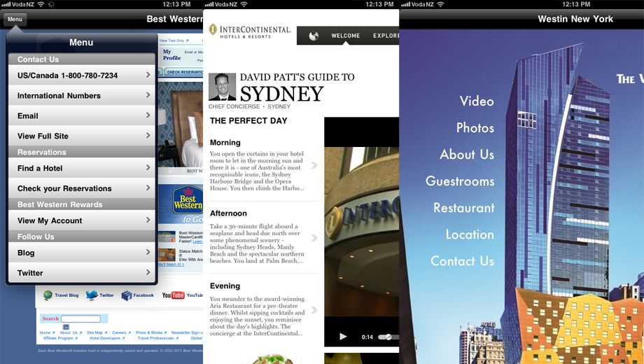Click the Travel Blog globe icon
644x364 pixels.
[48, 295]
